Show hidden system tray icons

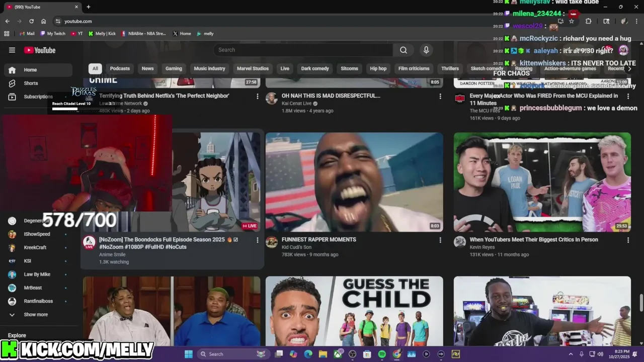pos(571,354)
